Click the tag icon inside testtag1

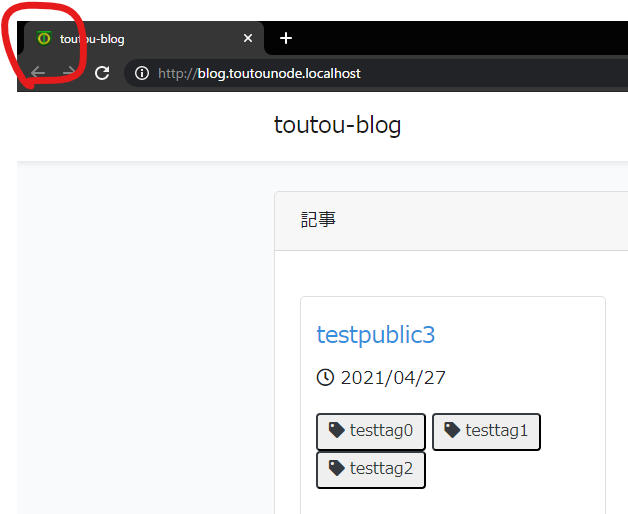pyautogui.click(x=452, y=431)
